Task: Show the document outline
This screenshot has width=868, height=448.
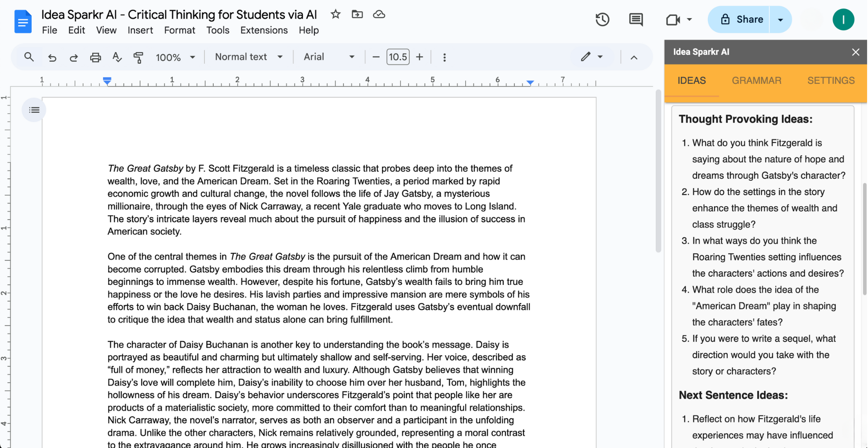Action: point(34,110)
